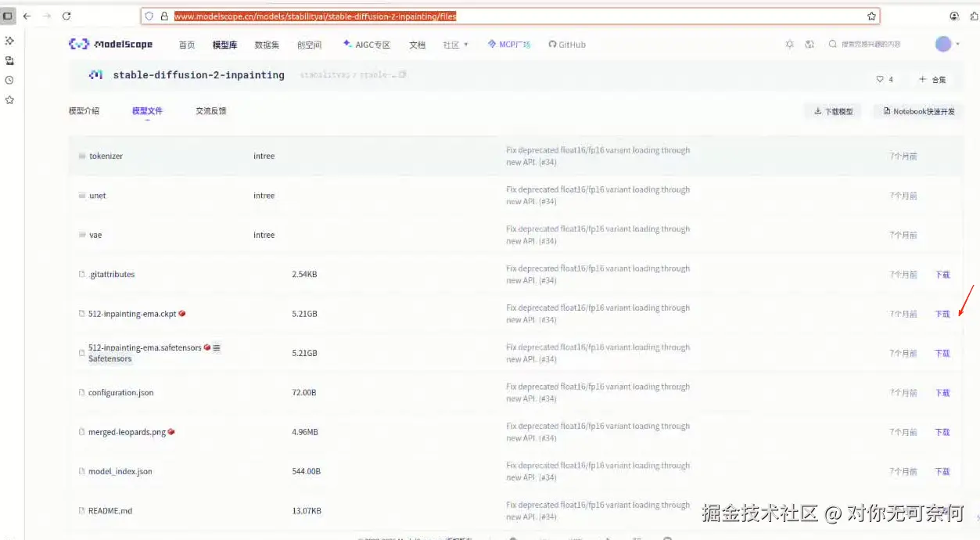Click the red LFS badge beside 512-inpainting-ema.ckpt
The width and height of the screenshot is (980, 540).
182,313
